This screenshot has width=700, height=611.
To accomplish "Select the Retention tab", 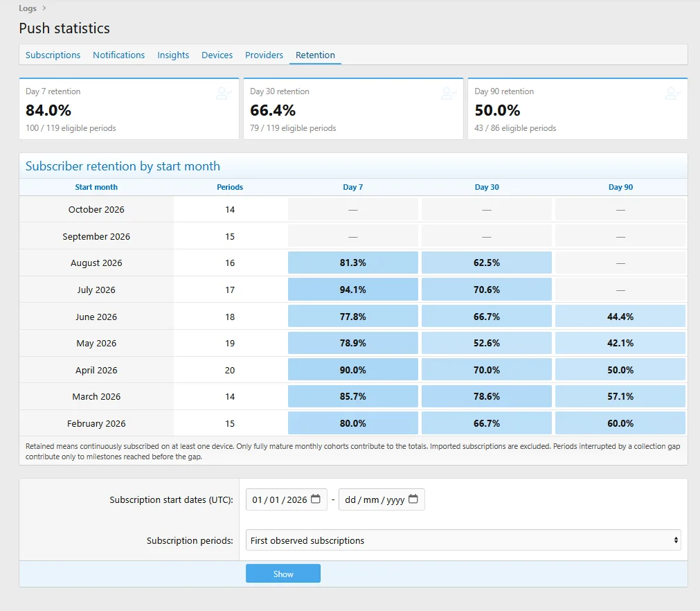I will tap(315, 55).
